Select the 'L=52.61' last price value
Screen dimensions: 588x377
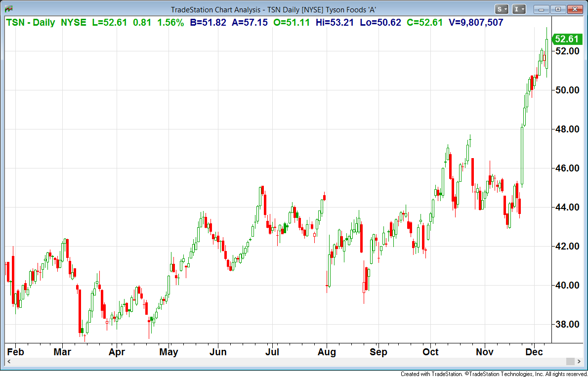[x=110, y=23]
